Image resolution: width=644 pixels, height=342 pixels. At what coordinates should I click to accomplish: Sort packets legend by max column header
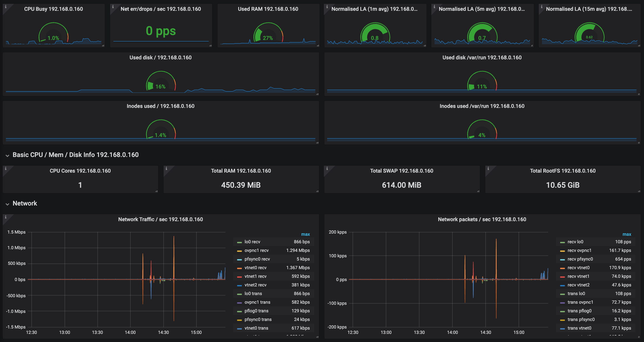[x=626, y=234]
